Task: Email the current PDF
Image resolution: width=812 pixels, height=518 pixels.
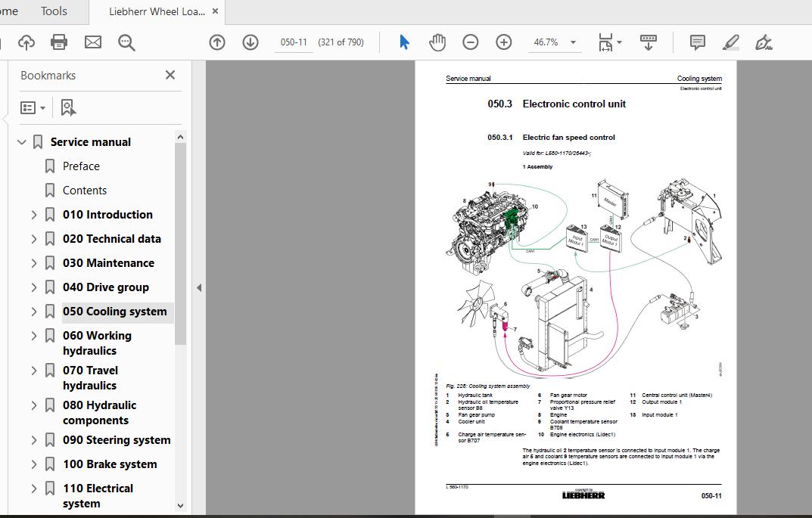Action: 92,42
